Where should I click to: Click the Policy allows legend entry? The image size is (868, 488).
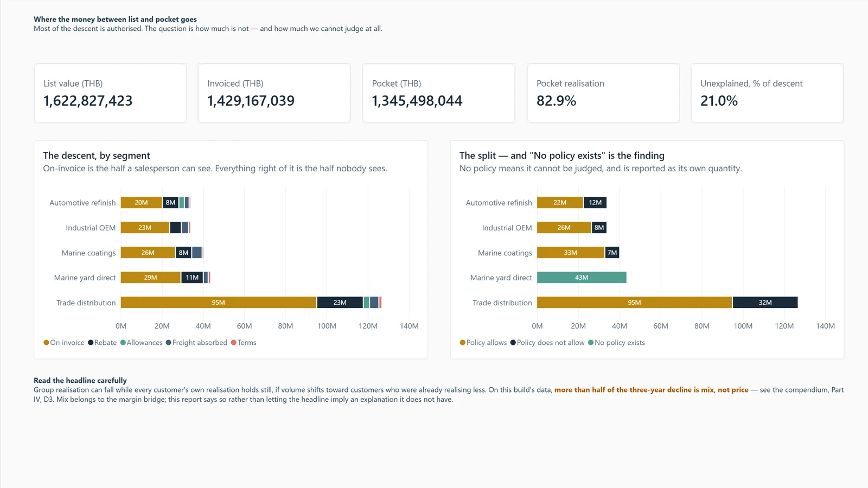point(483,343)
